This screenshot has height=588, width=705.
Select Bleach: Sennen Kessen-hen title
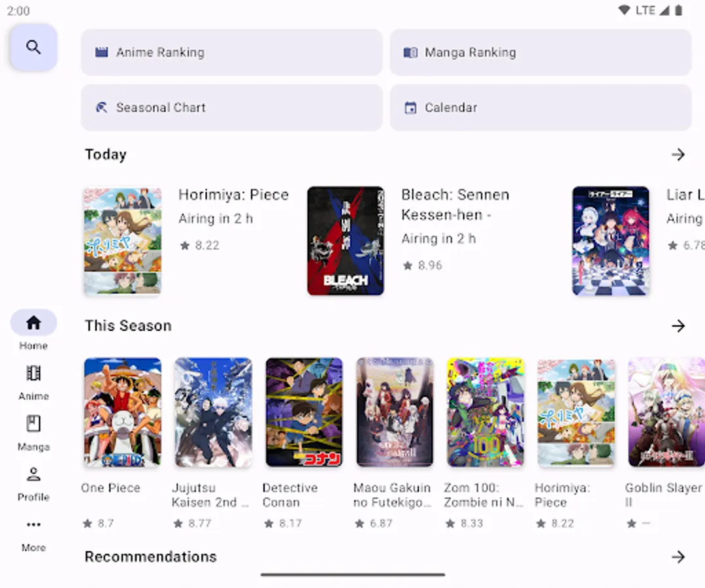pyautogui.click(x=455, y=204)
